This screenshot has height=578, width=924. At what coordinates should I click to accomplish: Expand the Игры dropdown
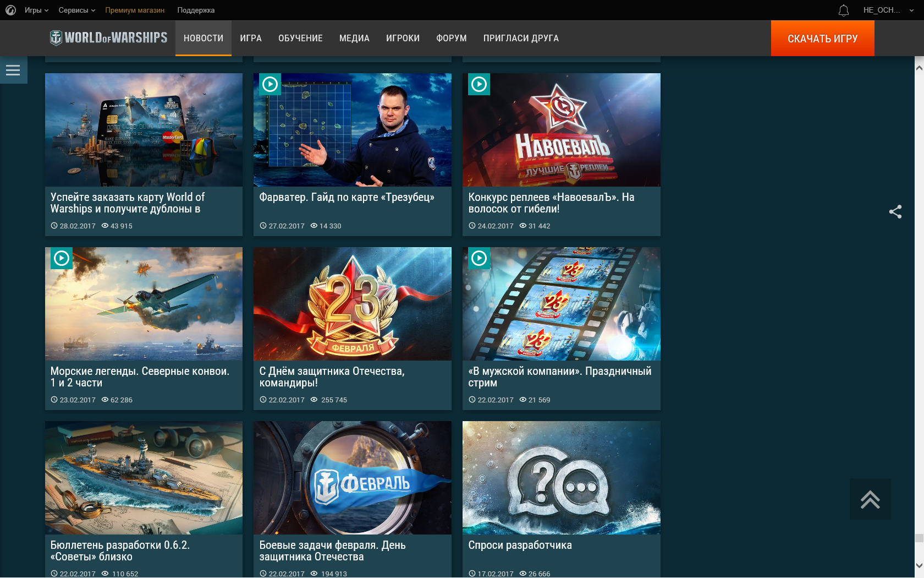(36, 10)
